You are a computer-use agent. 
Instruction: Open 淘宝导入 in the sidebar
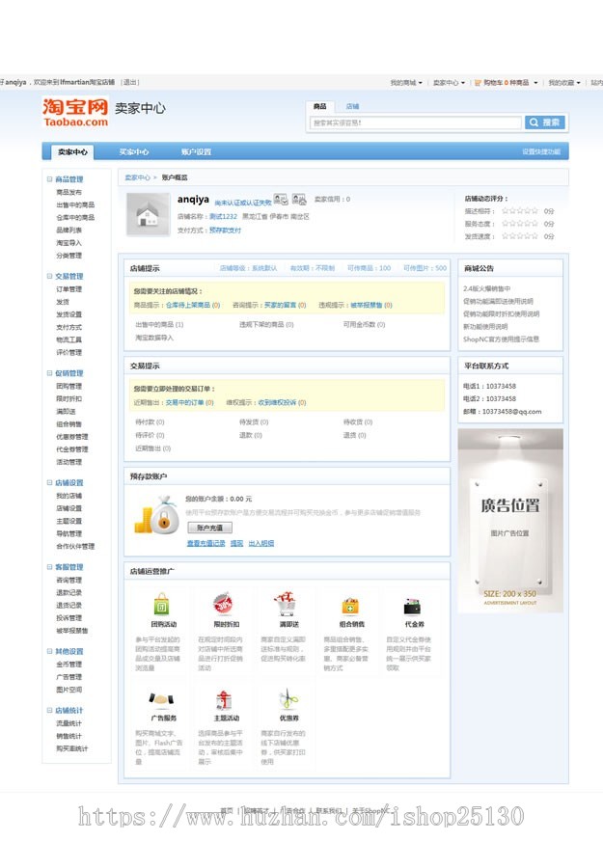pyautogui.click(x=69, y=242)
